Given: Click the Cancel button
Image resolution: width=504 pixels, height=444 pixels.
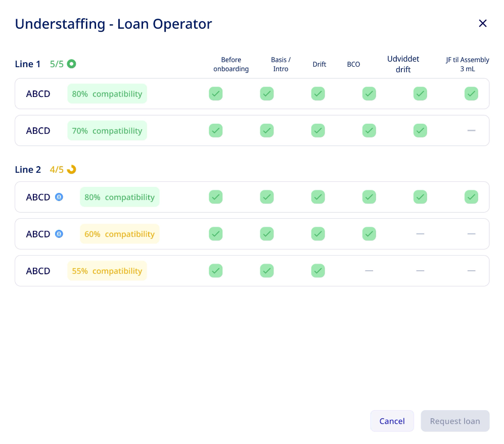Looking at the screenshot, I should click(x=392, y=421).
